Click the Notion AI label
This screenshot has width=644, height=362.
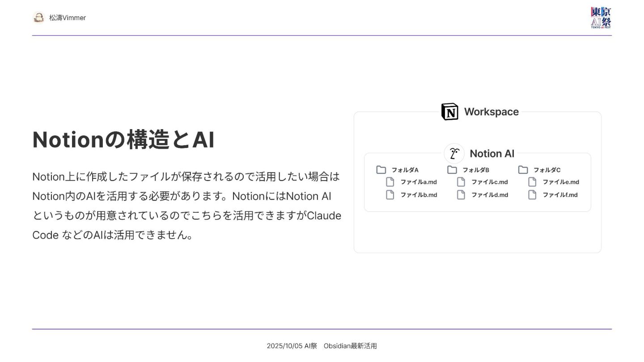[x=492, y=153]
